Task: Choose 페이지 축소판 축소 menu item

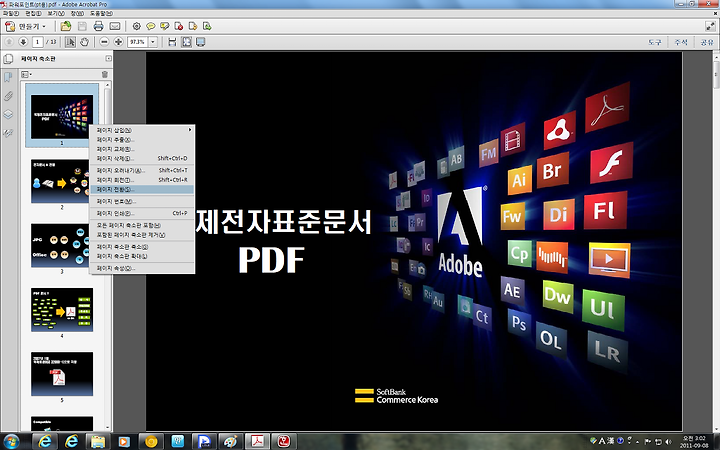Action: click(x=142, y=247)
